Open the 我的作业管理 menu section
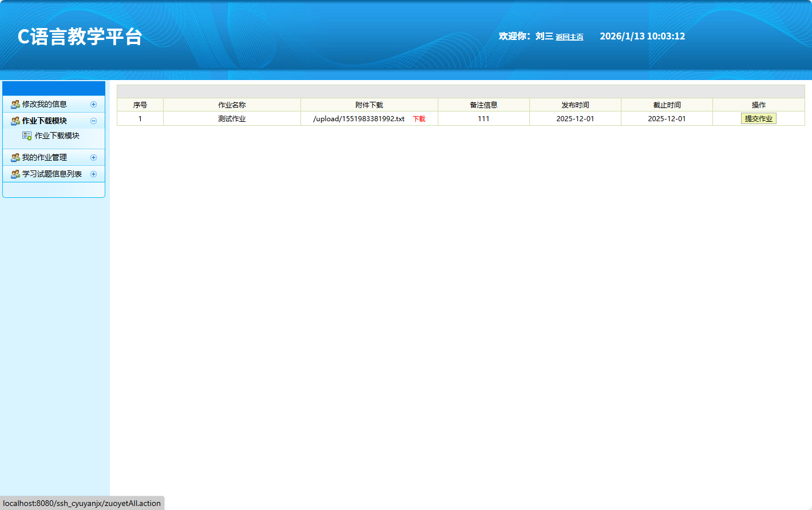The height and width of the screenshot is (510, 812). coord(45,157)
